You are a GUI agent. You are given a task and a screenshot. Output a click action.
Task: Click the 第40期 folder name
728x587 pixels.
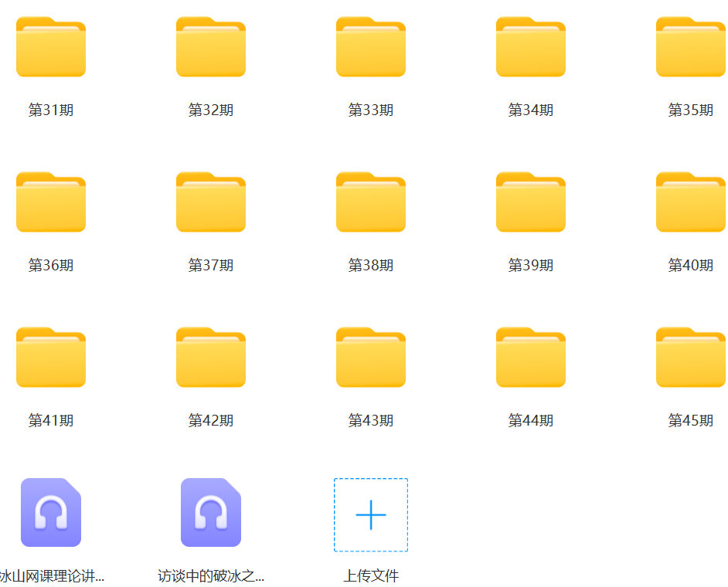(691, 266)
